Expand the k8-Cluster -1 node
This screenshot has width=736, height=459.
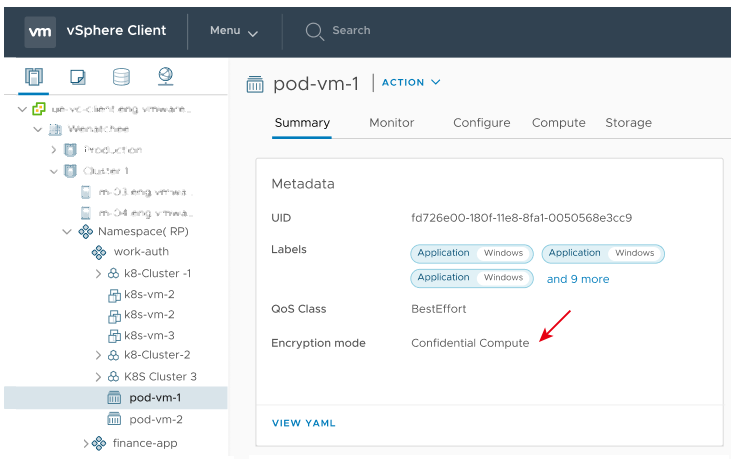(x=98, y=274)
